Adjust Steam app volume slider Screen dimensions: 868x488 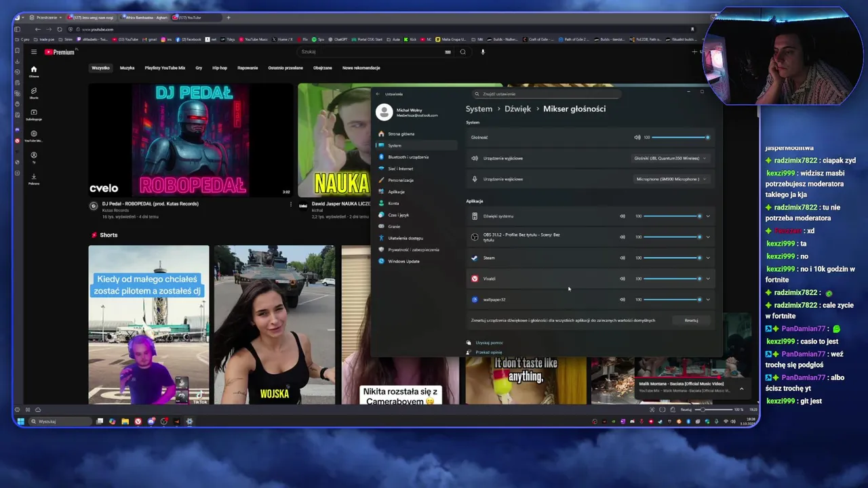[673, 258]
